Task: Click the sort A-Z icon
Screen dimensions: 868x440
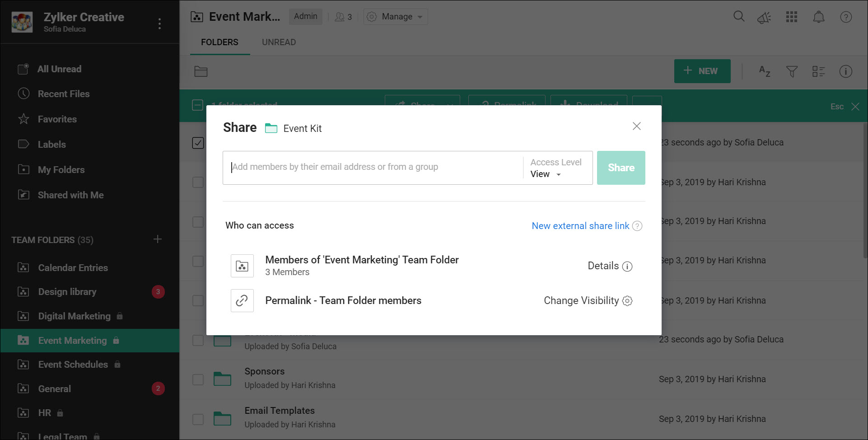Action: (x=765, y=71)
